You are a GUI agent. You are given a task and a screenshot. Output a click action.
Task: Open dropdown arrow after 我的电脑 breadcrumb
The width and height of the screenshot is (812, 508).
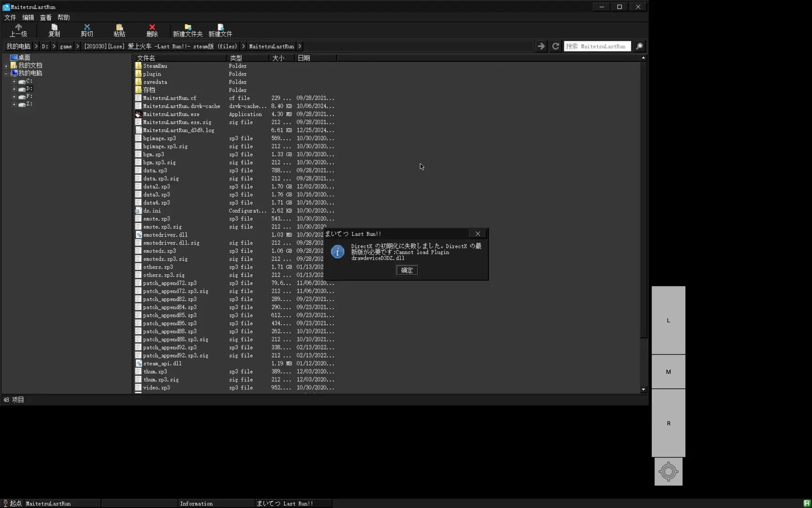pyautogui.click(x=36, y=46)
